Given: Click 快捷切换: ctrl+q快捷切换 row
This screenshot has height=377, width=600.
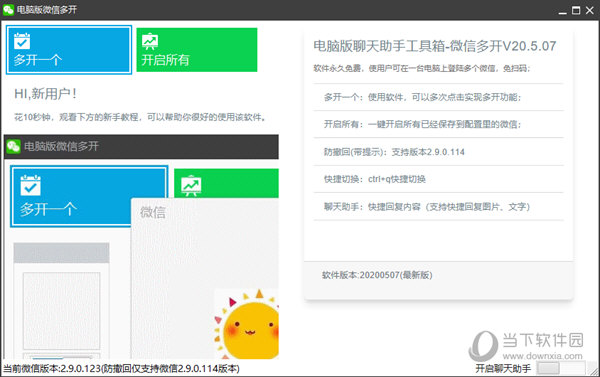Looking at the screenshot, I should [438, 179].
